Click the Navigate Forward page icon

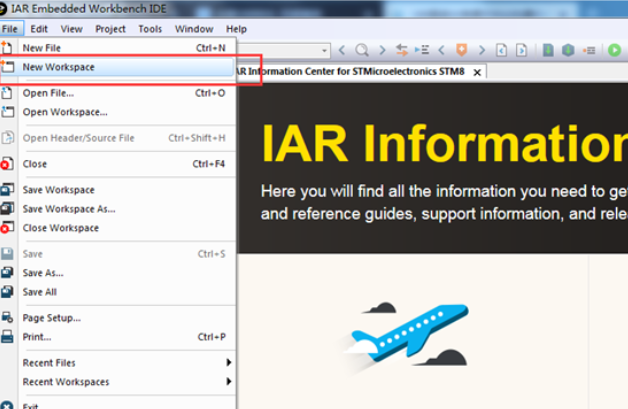point(521,50)
